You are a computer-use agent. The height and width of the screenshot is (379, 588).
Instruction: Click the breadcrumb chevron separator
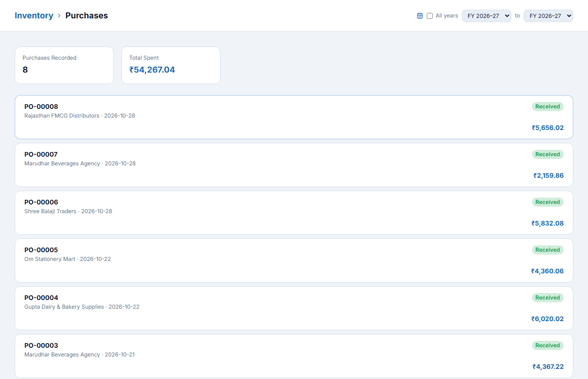[59, 16]
